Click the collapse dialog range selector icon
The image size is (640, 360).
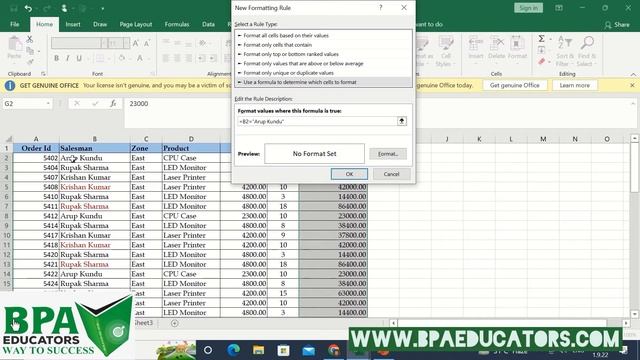[402, 121]
